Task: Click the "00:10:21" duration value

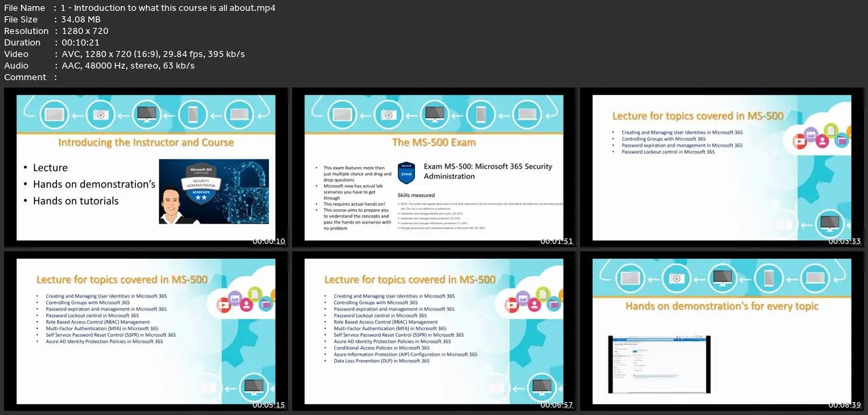Action: tap(80, 42)
